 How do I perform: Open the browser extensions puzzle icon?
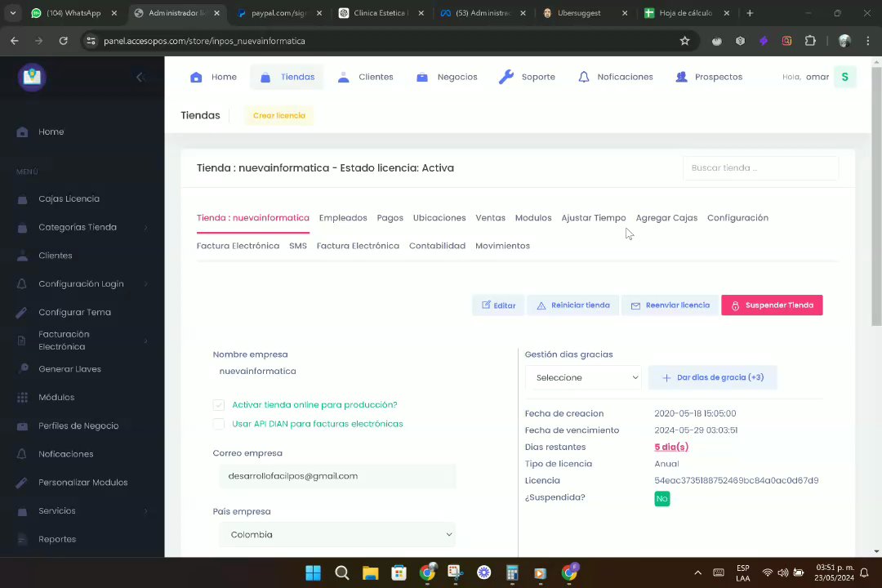point(810,41)
